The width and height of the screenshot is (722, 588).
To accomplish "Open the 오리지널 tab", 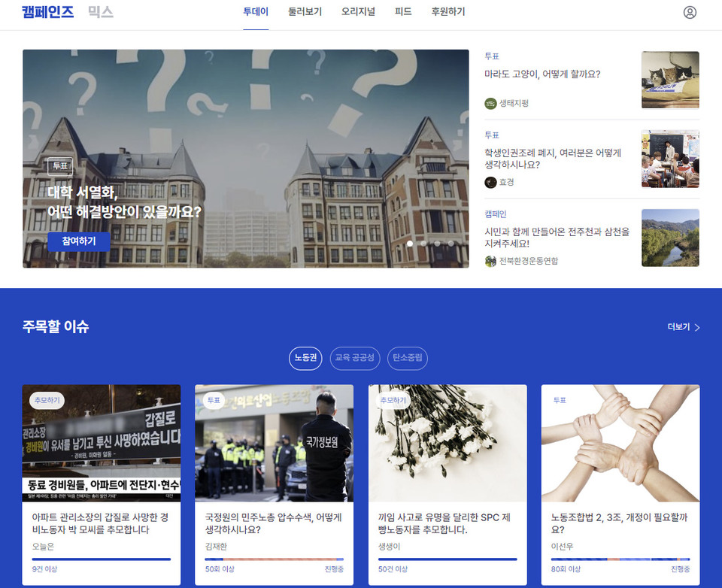I will click(x=358, y=12).
